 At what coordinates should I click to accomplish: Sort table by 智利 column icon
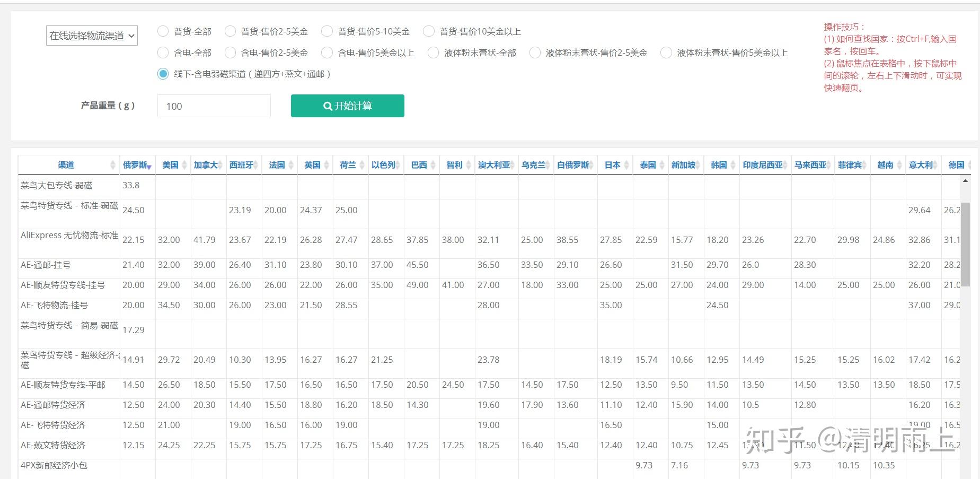point(469,165)
